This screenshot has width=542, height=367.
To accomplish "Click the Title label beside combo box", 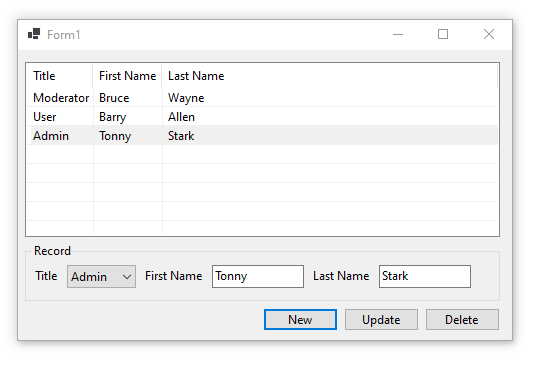I will (x=46, y=276).
